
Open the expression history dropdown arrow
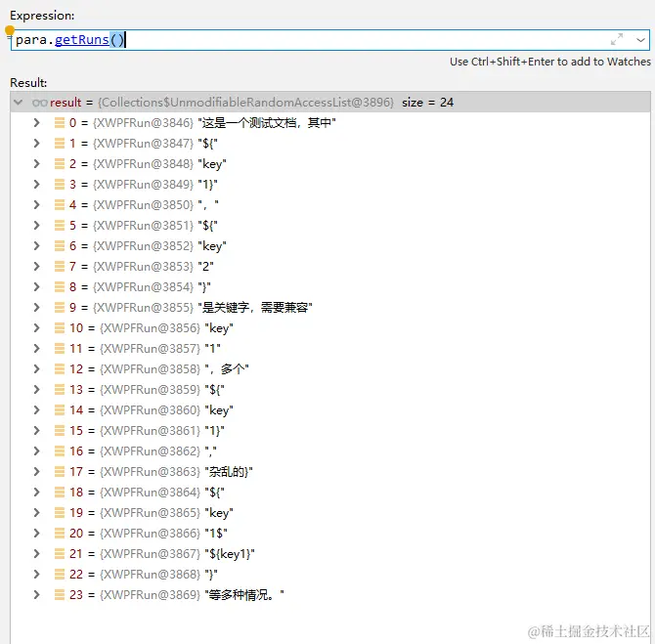pos(640,40)
